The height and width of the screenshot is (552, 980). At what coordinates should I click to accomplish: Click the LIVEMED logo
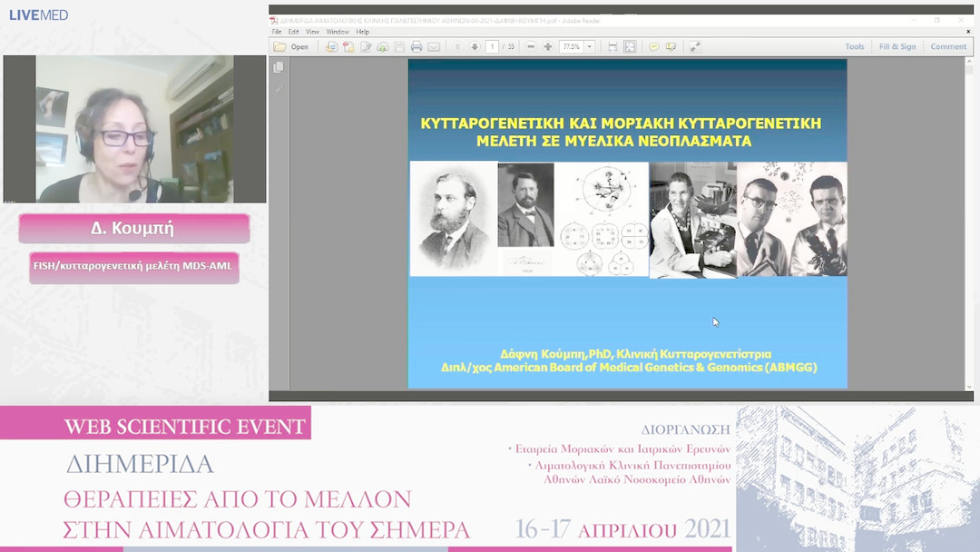(x=39, y=15)
